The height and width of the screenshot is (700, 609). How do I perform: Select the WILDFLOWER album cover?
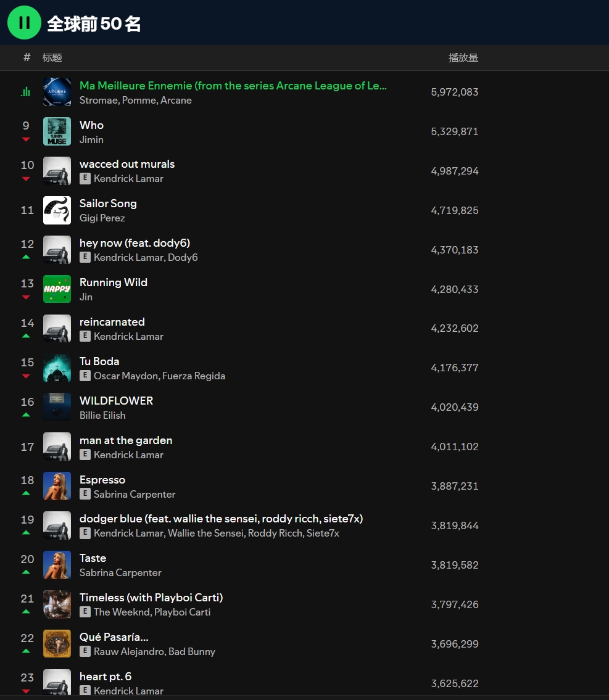57,407
